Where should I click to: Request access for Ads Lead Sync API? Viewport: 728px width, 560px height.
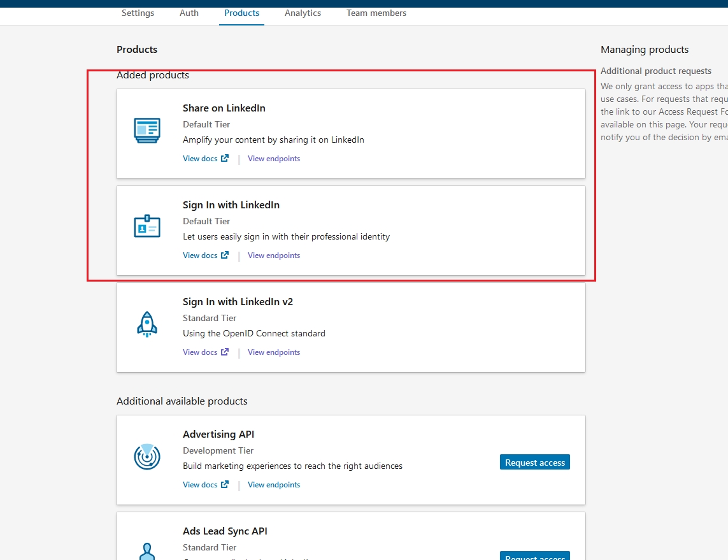pos(534,556)
